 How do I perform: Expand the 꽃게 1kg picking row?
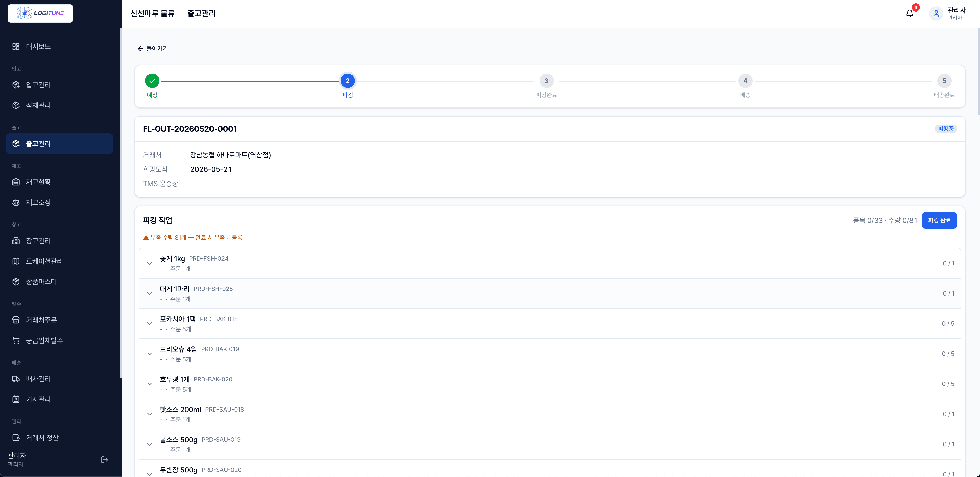point(150,263)
